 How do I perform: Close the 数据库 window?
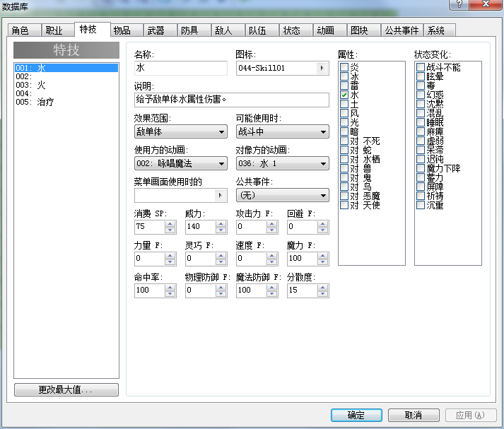click(486, 4)
